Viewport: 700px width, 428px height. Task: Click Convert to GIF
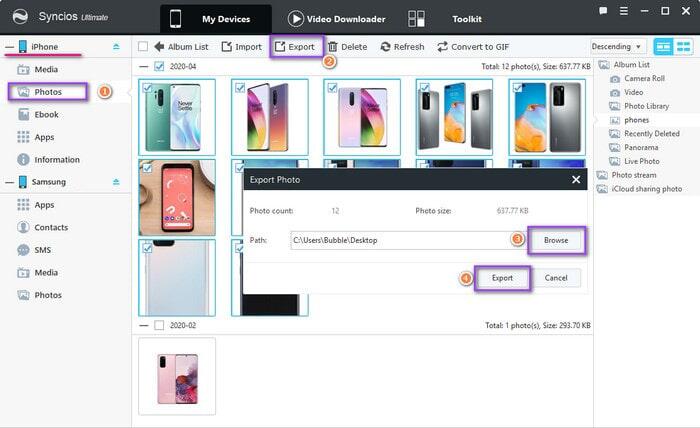click(x=473, y=46)
